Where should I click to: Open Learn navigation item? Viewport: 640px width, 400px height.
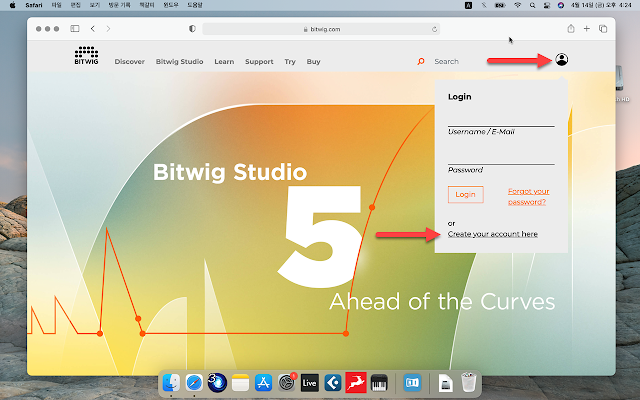224,62
